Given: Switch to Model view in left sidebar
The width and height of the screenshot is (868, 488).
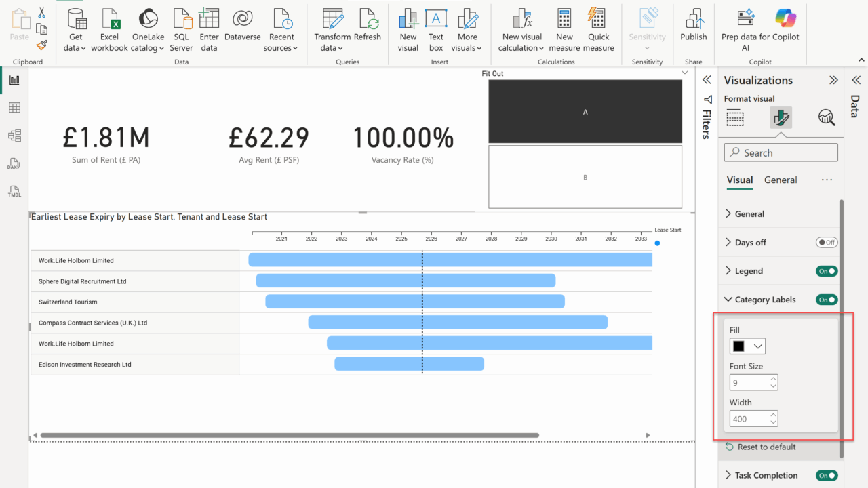Looking at the screenshot, I should tap(14, 136).
